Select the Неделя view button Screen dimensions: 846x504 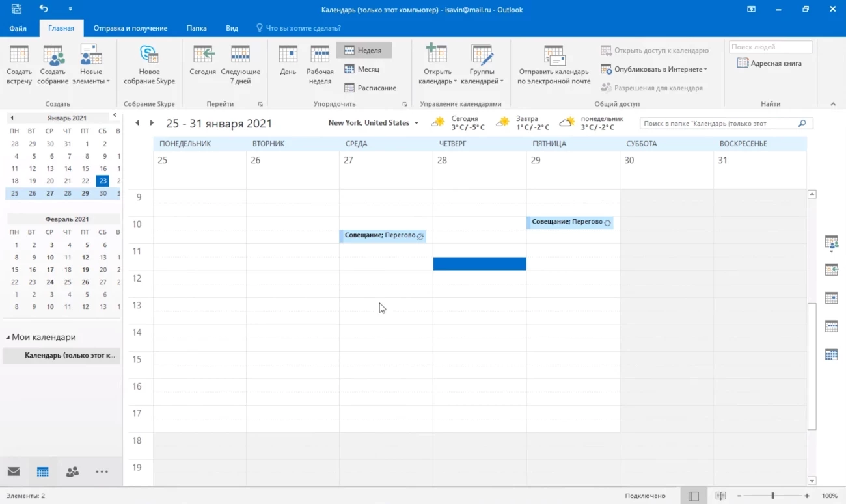coord(364,50)
